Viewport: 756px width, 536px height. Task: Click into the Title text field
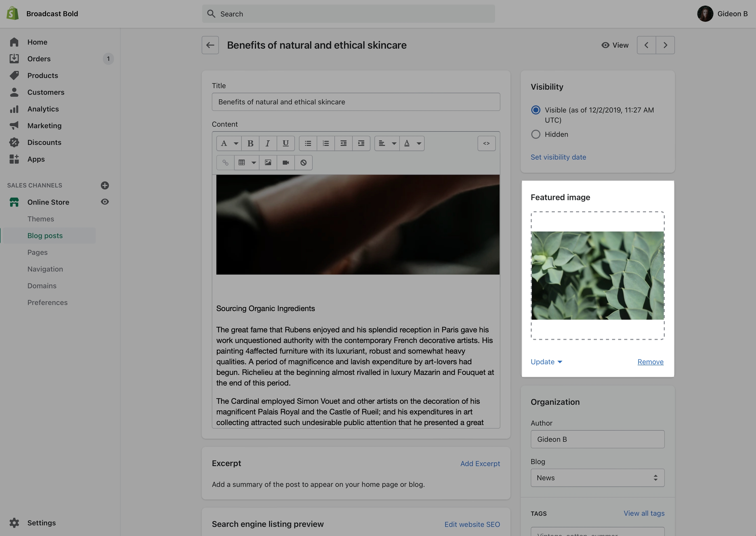tap(356, 102)
